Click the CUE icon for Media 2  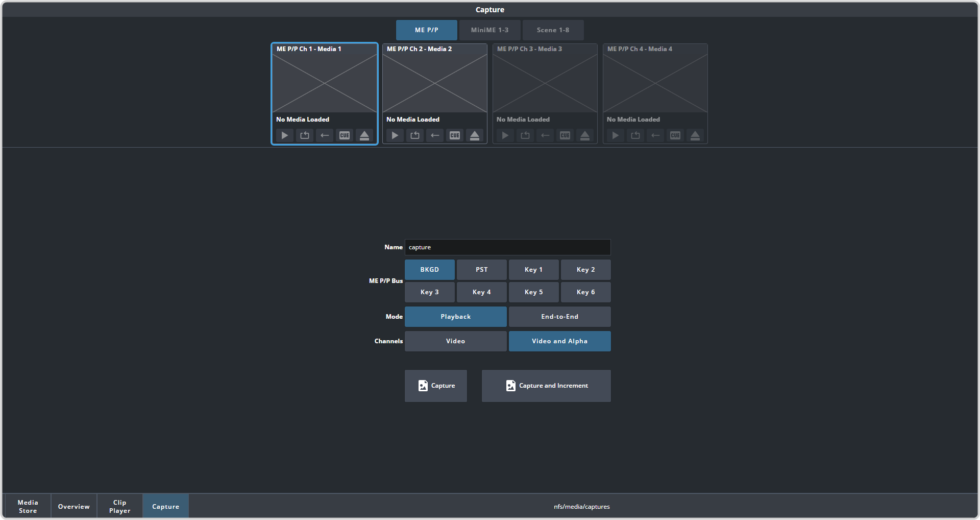click(x=455, y=135)
